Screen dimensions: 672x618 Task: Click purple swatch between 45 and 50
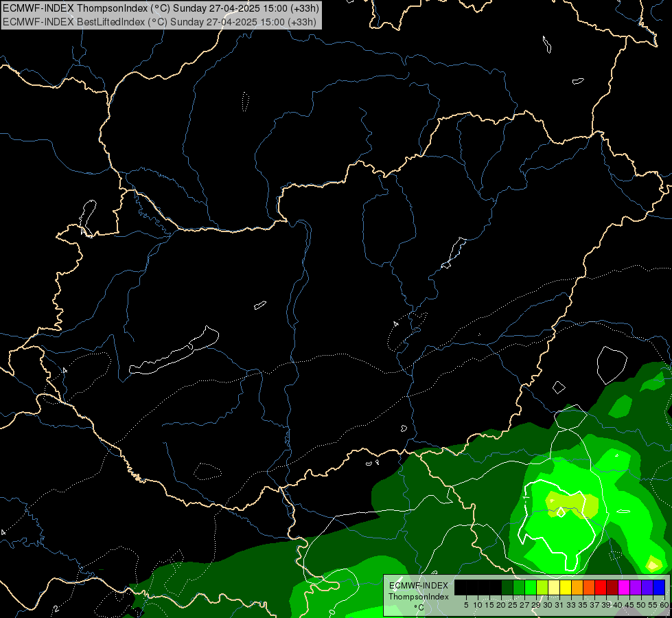coord(636,587)
